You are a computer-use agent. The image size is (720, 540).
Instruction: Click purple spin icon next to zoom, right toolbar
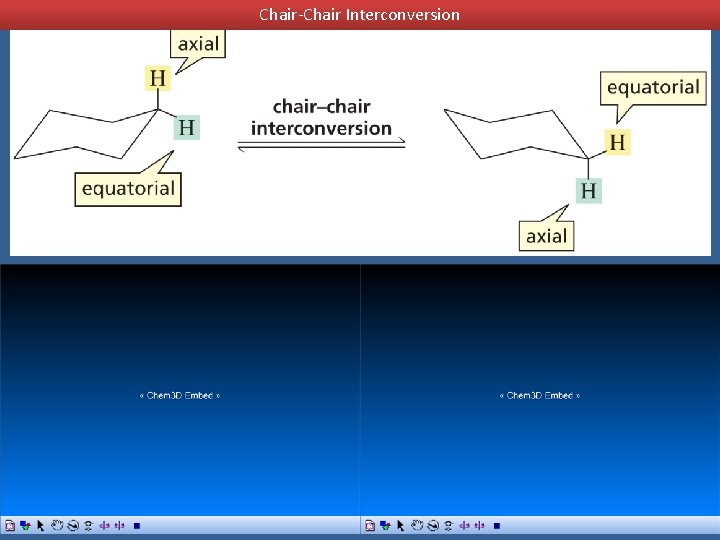click(464, 525)
